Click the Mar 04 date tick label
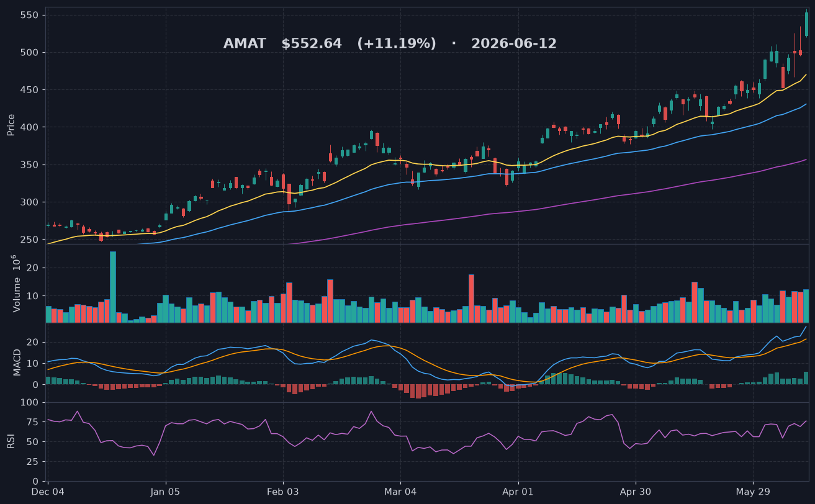Image resolution: width=815 pixels, height=504 pixels. pyautogui.click(x=400, y=492)
